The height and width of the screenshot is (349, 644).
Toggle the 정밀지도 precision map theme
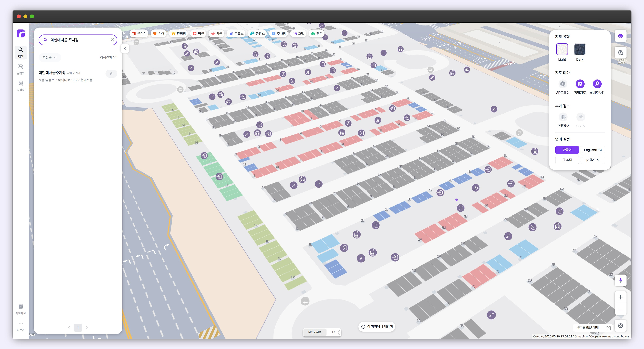pyautogui.click(x=580, y=84)
